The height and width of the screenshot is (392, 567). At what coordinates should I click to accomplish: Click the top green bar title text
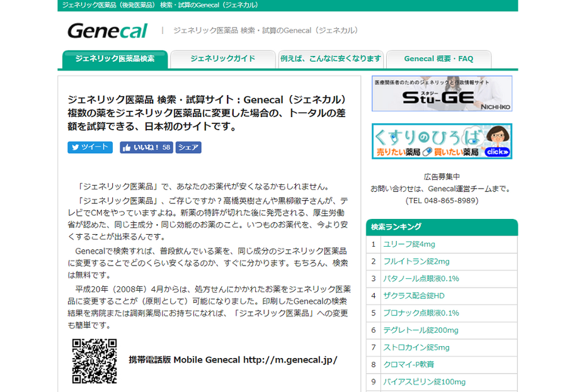(160, 5)
